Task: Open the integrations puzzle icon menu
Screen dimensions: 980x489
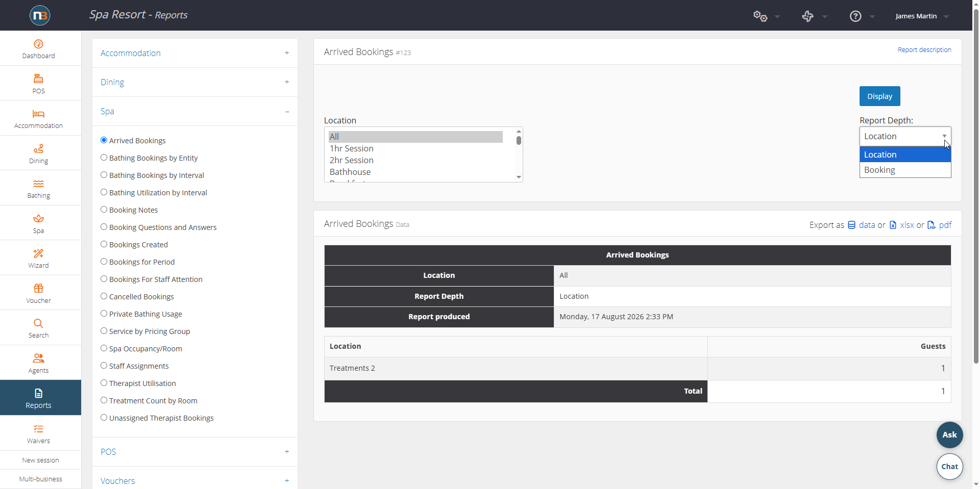Action: (807, 16)
